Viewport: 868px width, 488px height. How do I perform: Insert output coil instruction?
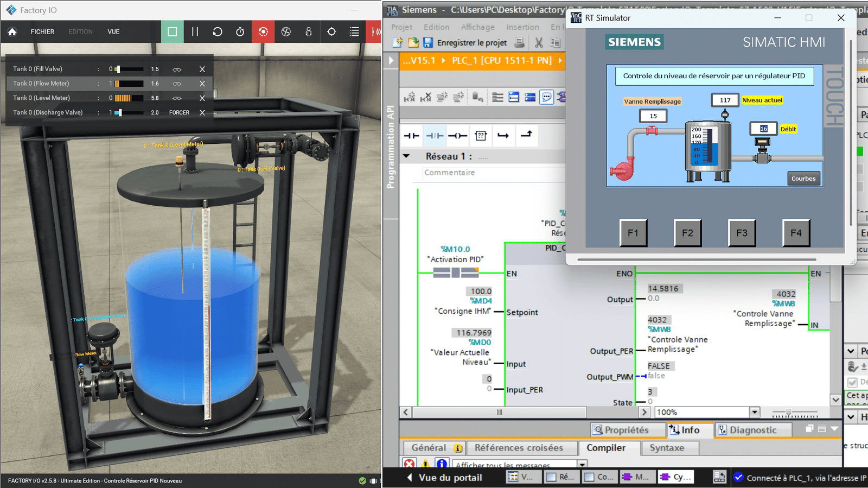pos(458,136)
